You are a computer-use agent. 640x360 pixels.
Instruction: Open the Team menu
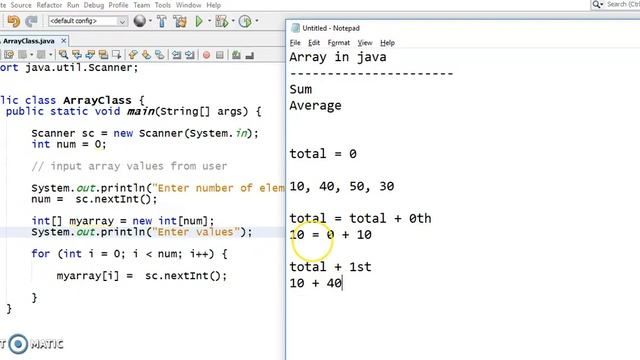(x=142, y=5)
